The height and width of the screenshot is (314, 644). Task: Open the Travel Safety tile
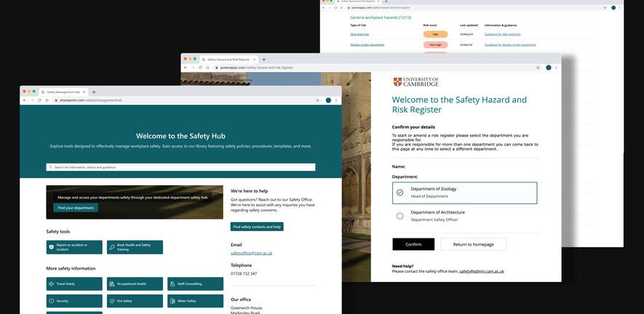pyautogui.click(x=74, y=283)
